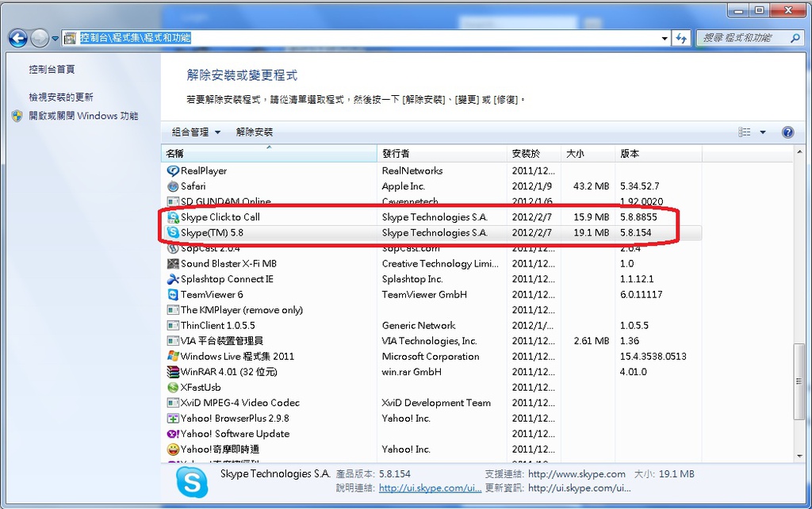
Task: Select the ThinClient 1.0.5.5 icon
Action: click(172, 326)
